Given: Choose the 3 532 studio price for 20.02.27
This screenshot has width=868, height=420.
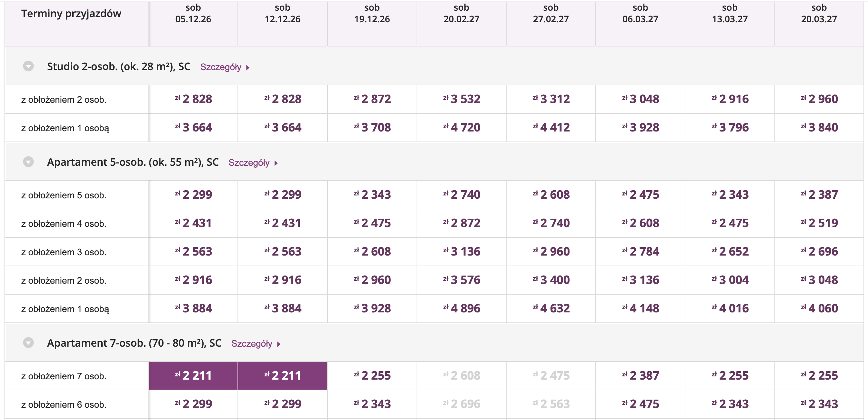Looking at the screenshot, I should click(x=462, y=99).
